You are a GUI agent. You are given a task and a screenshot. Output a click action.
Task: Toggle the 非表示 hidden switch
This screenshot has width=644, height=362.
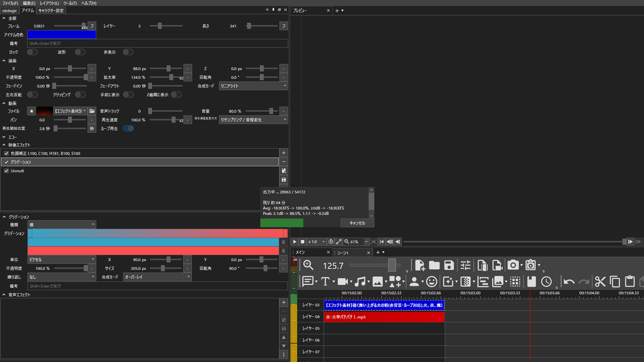128,52
